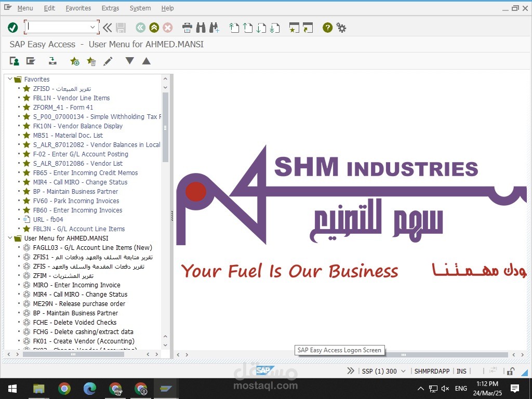Collapse the Favorites folder node
The width and height of the screenshot is (532, 399).
pyautogui.click(x=10, y=79)
